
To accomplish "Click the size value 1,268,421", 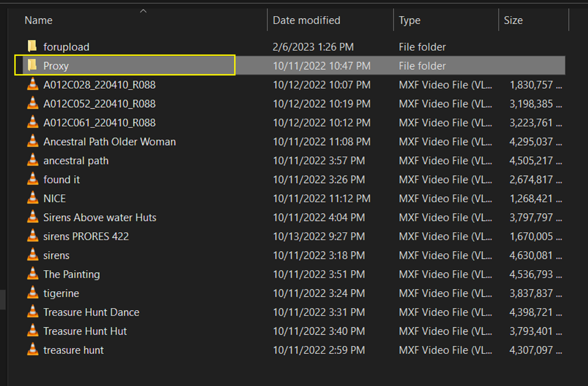I will click(x=531, y=198).
